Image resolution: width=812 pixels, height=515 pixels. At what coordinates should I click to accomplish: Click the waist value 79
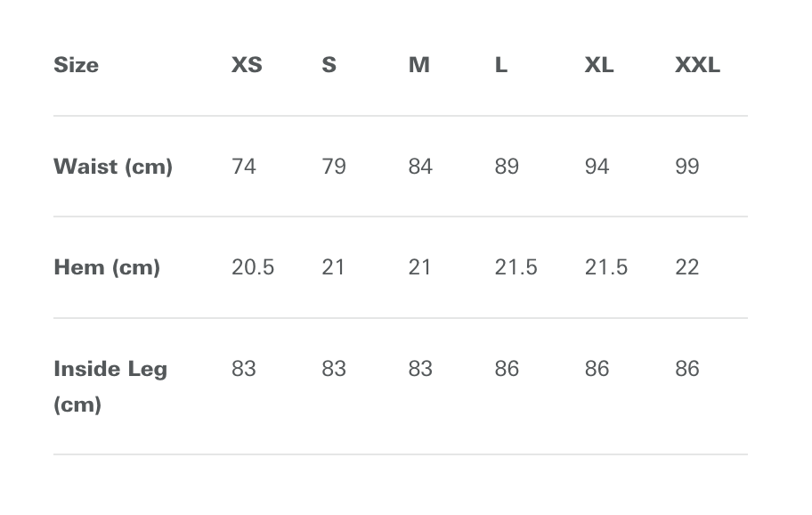coord(334,167)
